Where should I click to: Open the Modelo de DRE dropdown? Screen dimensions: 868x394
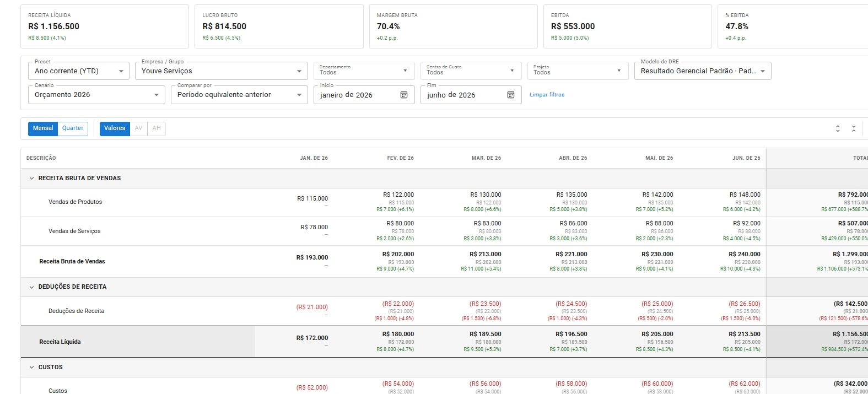[x=703, y=71]
